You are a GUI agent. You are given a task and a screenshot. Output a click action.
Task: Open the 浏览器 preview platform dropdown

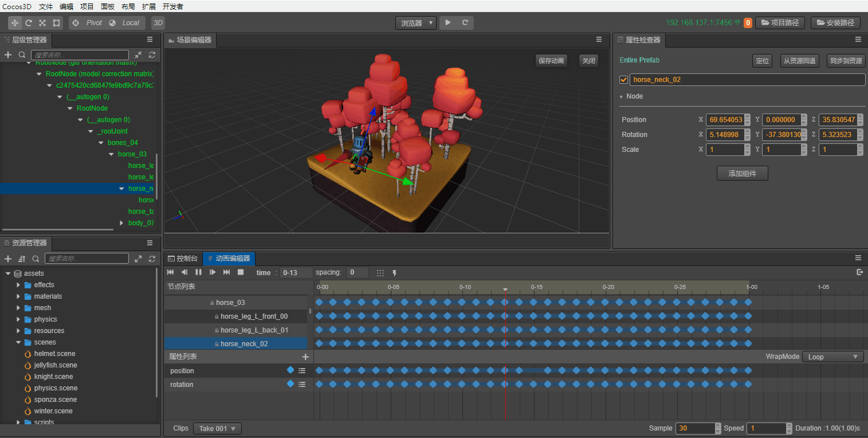(416, 23)
